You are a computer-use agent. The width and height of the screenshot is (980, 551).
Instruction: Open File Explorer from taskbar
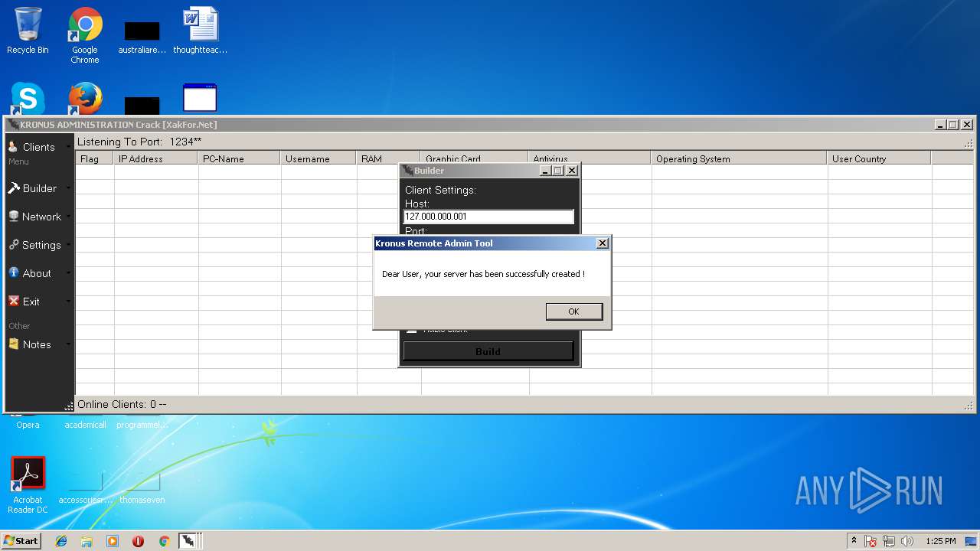tap(87, 541)
